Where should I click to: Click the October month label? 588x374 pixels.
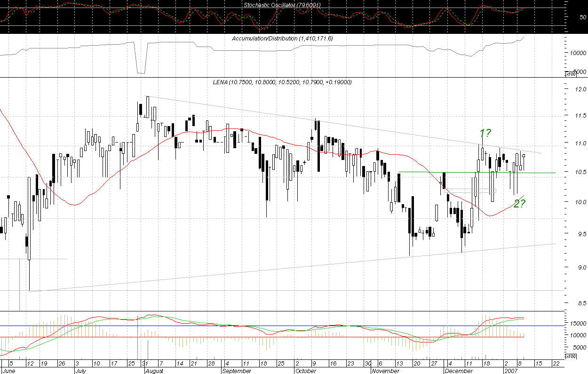(305, 371)
